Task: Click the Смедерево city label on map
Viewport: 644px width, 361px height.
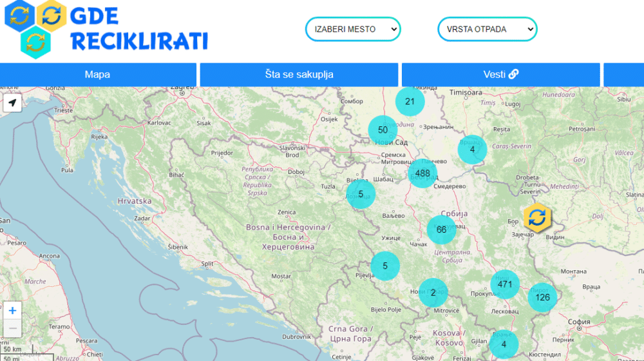Action: 450,186
